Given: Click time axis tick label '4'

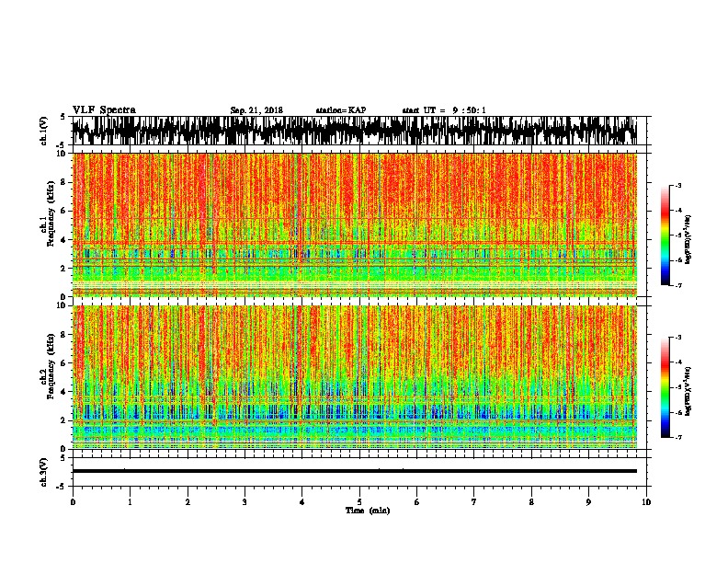Looking at the screenshot, I should (x=302, y=502).
